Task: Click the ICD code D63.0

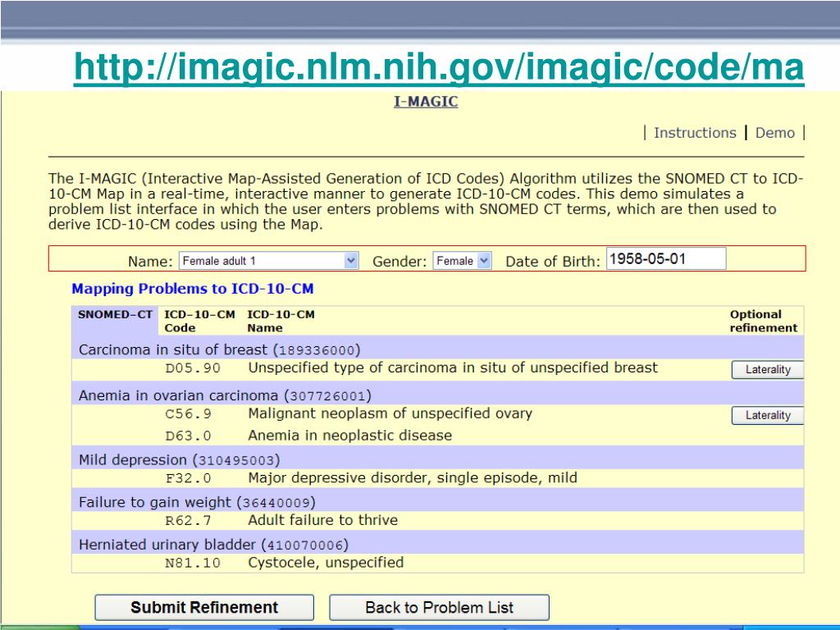Action: (x=188, y=436)
